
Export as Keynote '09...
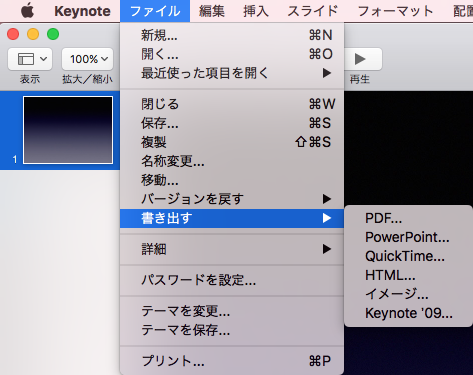click(408, 313)
